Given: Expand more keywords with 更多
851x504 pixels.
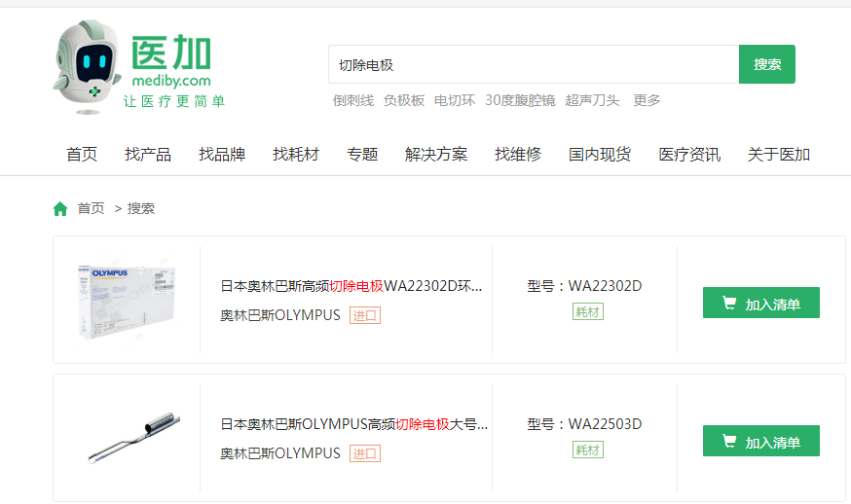Looking at the screenshot, I should pos(647,100).
